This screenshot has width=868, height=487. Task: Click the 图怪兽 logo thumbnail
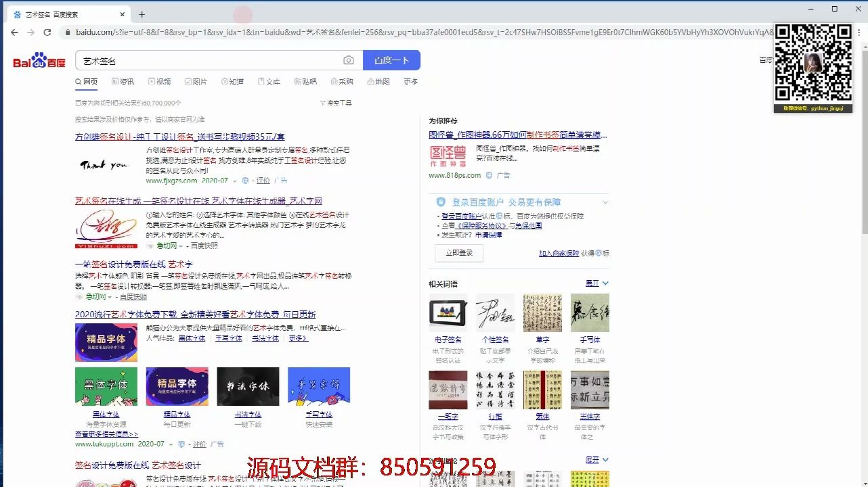click(x=448, y=157)
